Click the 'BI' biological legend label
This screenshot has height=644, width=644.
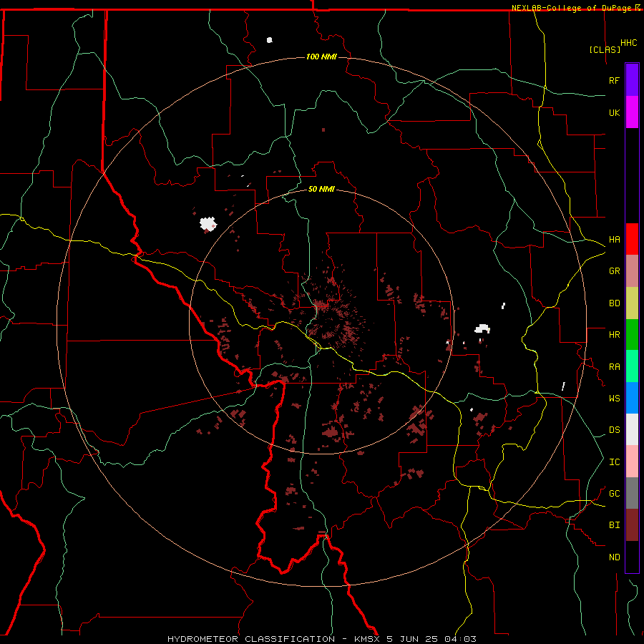click(614, 525)
